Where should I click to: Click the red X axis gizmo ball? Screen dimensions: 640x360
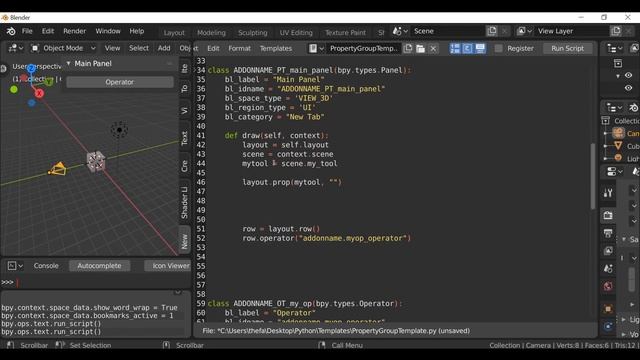[39, 93]
